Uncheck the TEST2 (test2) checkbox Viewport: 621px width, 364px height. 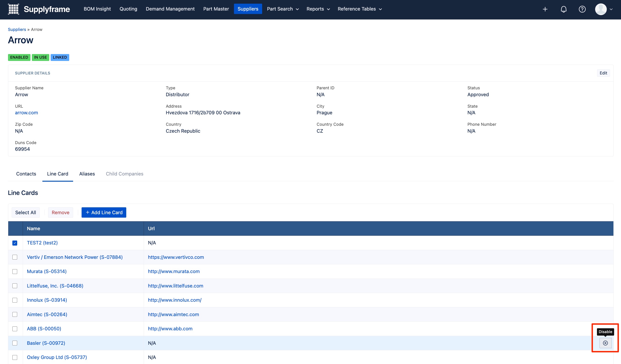(15, 243)
